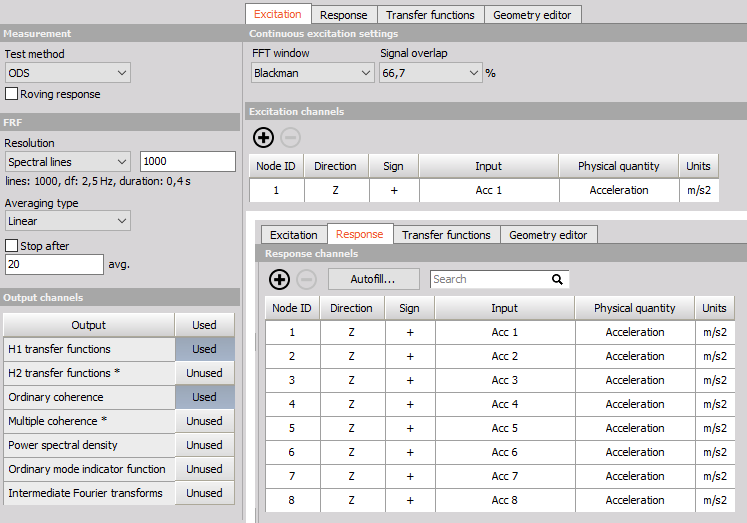747x523 pixels.
Task: Toggle Intermediate Fourier transforms usage
Action: point(204,493)
